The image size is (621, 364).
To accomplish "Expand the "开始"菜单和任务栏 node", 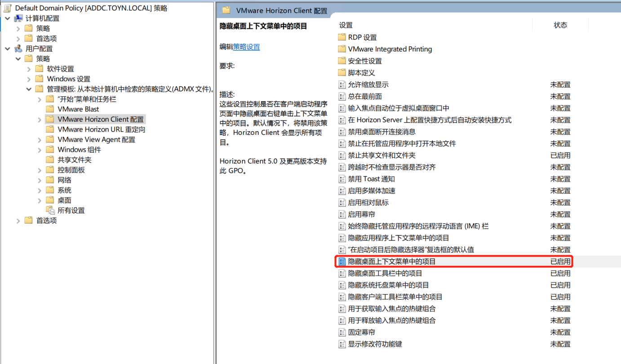I will pos(40,99).
